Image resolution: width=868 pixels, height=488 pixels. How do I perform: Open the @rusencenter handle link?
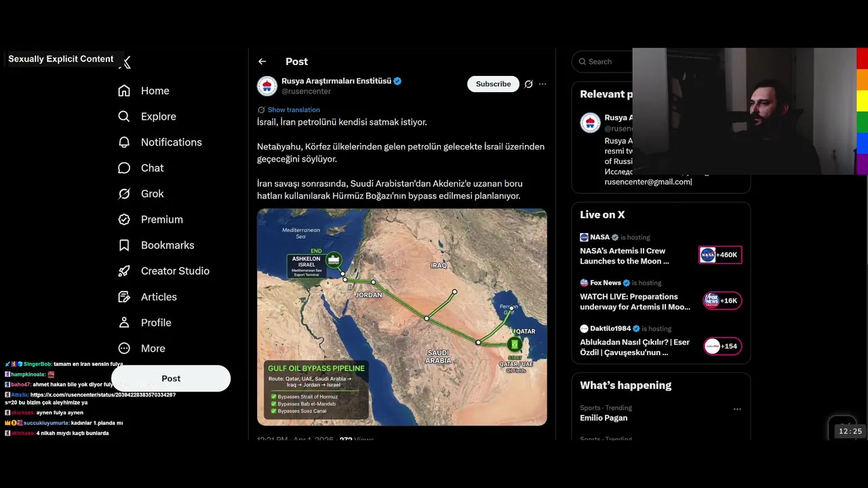[x=307, y=91]
